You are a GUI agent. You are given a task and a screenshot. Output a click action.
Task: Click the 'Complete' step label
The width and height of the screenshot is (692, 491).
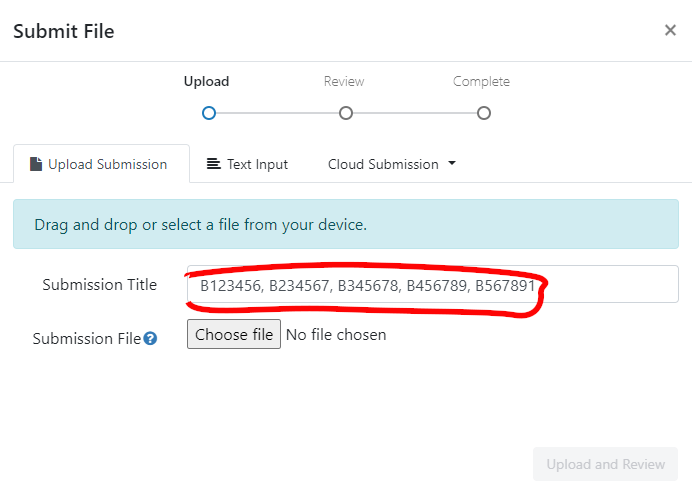(481, 82)
